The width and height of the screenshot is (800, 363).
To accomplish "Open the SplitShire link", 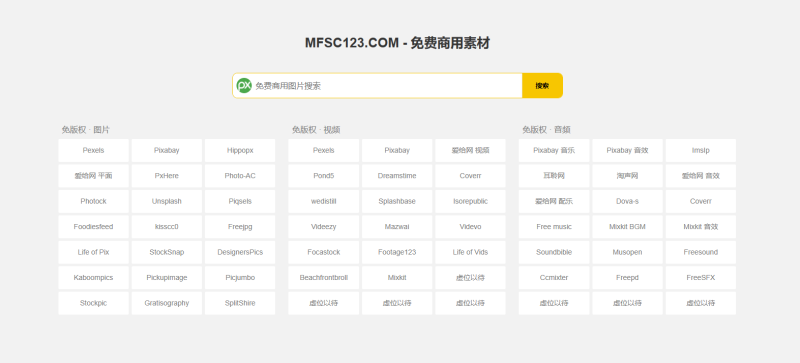I will (x=240, y=303).
